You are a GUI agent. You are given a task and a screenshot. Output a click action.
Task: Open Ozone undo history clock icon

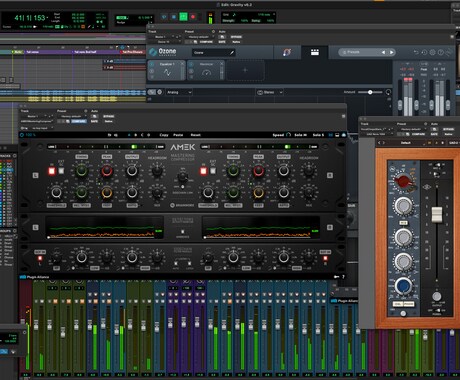(x=424, y=52)
